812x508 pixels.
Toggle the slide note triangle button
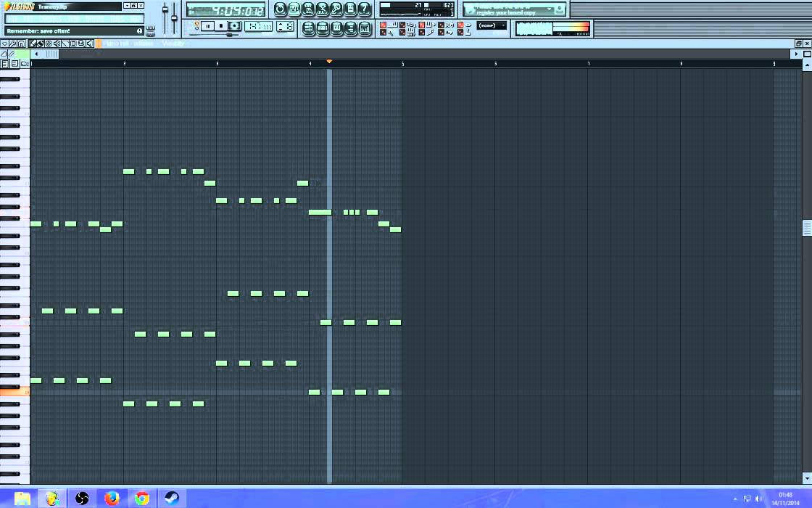tap(4, 54)
